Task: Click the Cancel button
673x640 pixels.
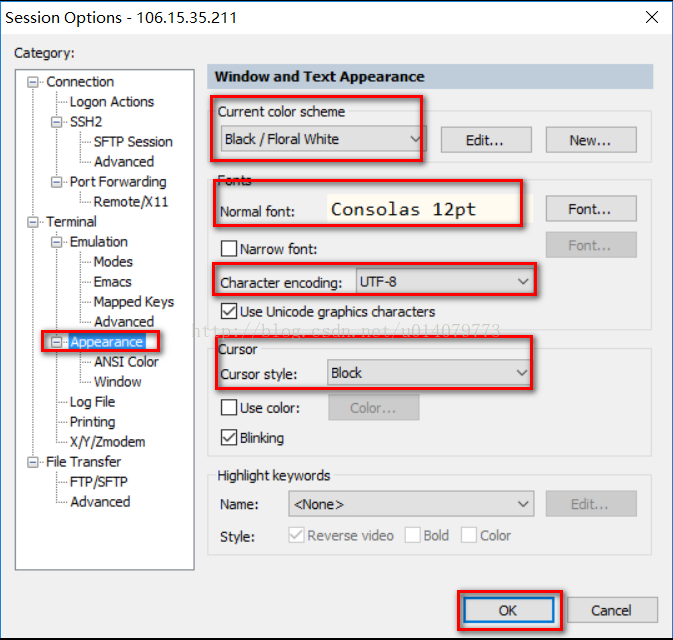Action: click(612, 610)
